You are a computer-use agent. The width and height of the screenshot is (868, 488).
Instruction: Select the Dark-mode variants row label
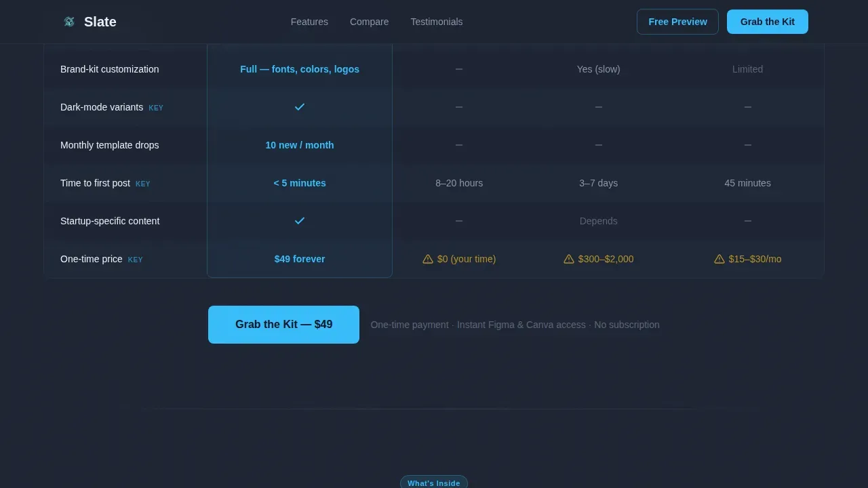click(102, 107)
